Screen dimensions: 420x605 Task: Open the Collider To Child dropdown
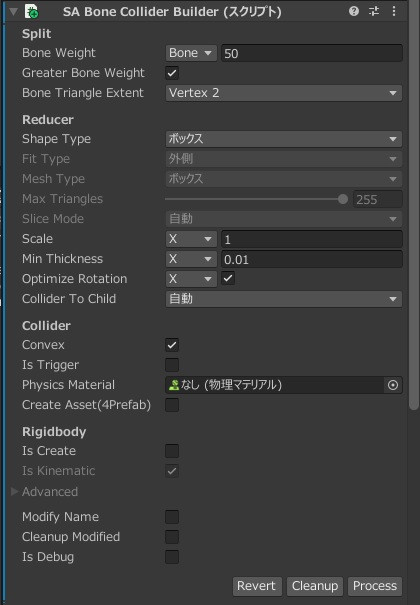coord(284,299)
